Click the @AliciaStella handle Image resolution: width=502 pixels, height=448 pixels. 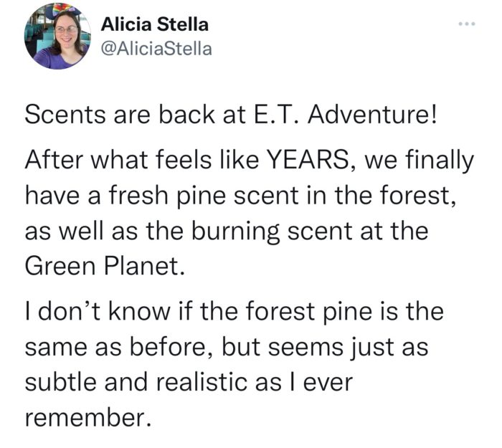pos(156,49)
